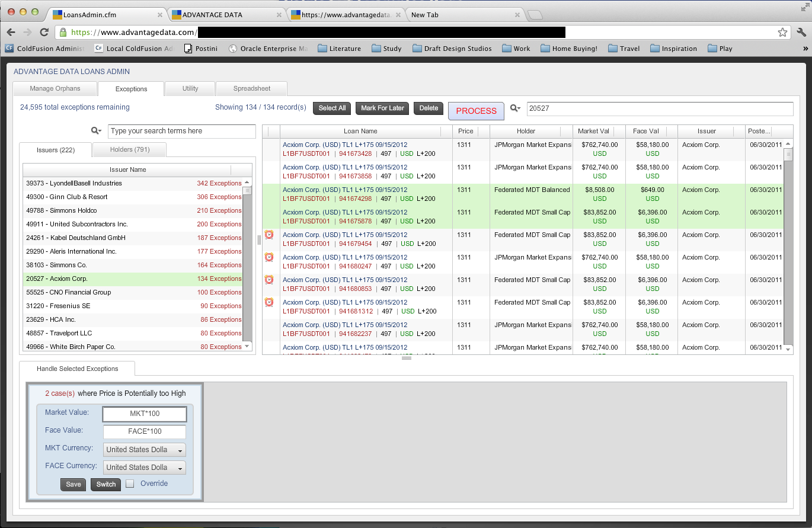This screenshot has height=528, width=812.
Task: Switch to the Spreadsheet tab
Action: (x=252, y=89)
